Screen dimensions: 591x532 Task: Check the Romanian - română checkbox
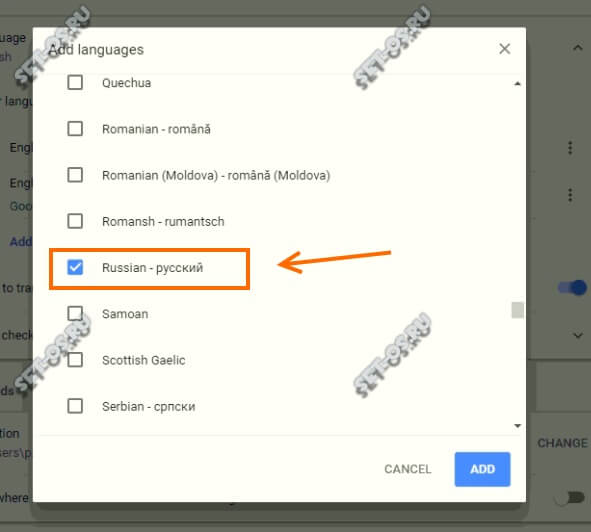(75, 129)
